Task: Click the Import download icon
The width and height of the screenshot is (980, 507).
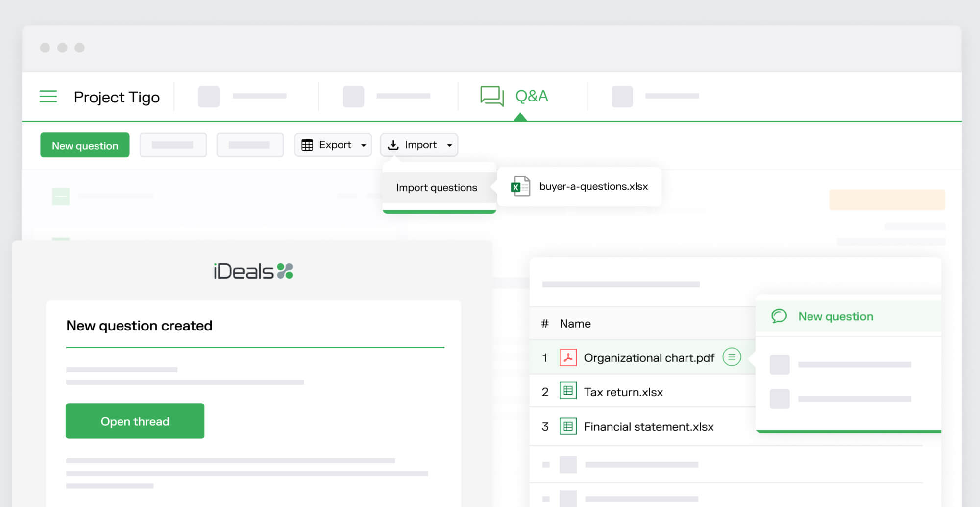Action: coord(393,145)
